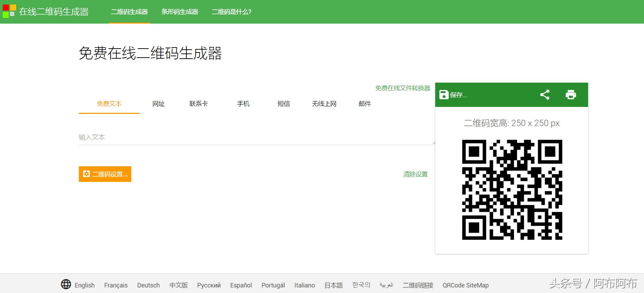Click the generated QR code image

512,190
